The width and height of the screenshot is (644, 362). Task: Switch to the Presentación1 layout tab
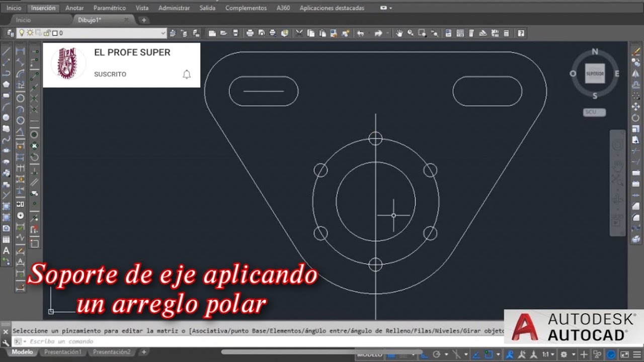pyautogui.click(x=63, y=352)
